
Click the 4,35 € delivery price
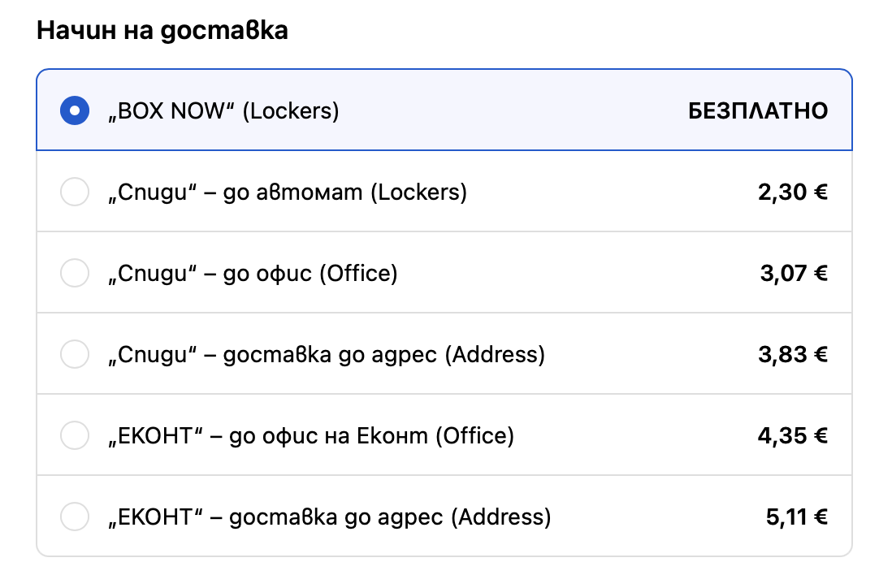(793, 436)
